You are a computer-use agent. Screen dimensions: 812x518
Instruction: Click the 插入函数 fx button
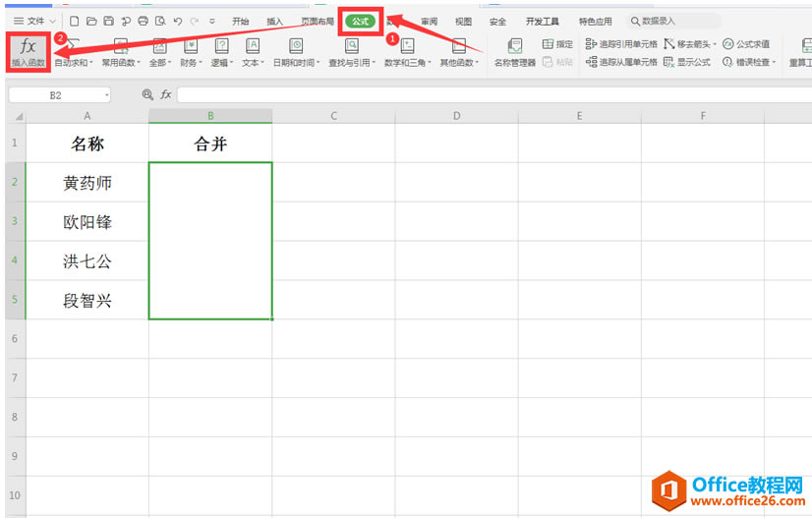click(x=28, y=52)
